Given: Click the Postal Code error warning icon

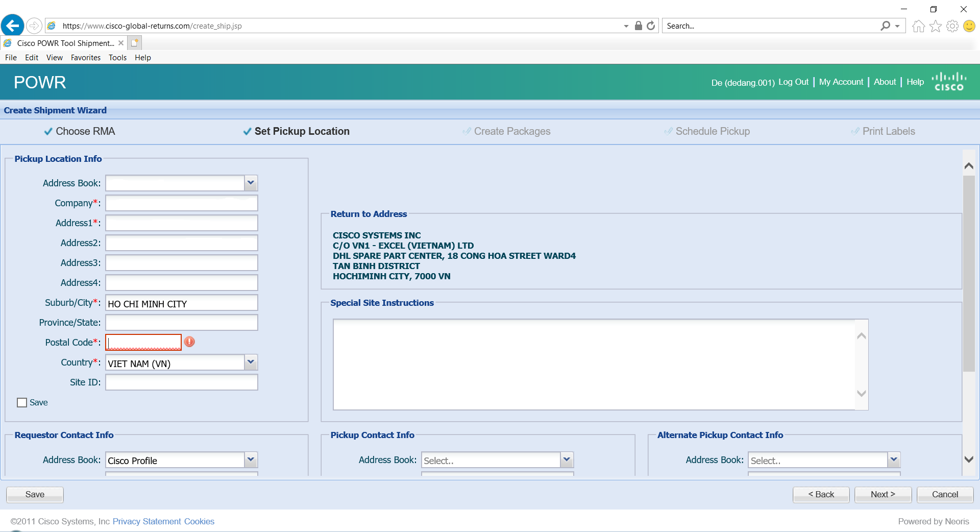Looking at the screenshot, I should [x=189, y=342].
